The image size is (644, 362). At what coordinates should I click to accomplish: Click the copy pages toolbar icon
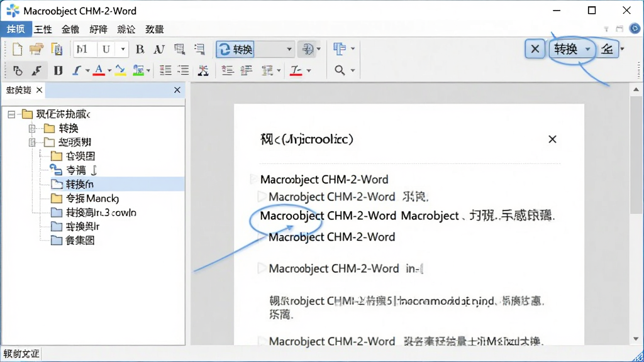tap(57, 49)
